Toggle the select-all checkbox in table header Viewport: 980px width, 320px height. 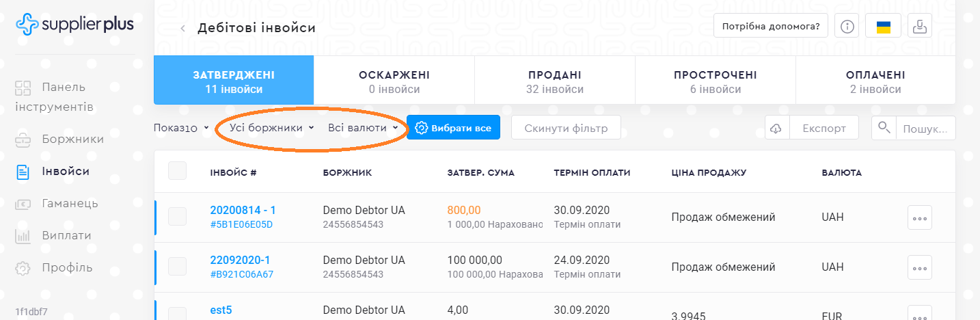178,172
